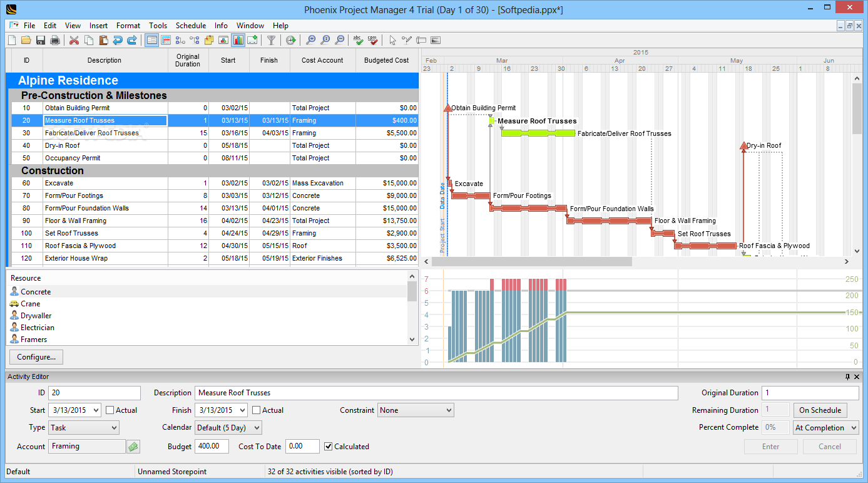Reset zoom with magnifier 1 icon
This screenshot has width=868, height=483.
(325, 40)
